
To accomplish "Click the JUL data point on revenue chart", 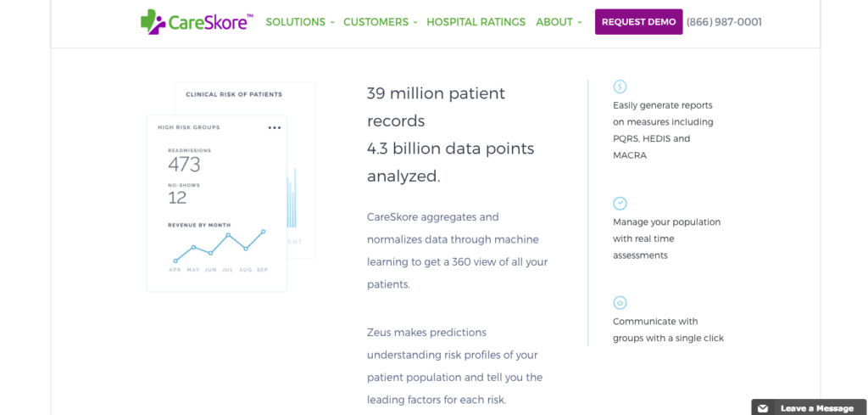I will [x=228, y=235].
